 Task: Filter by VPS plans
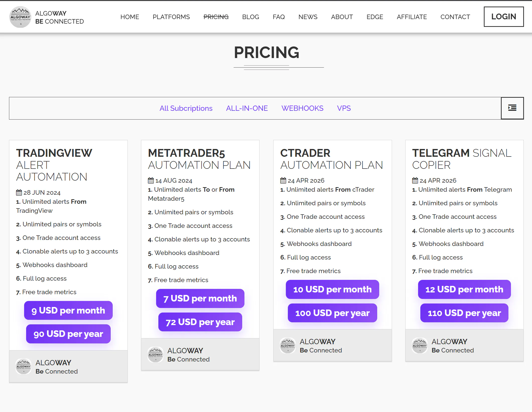point(344,108)
